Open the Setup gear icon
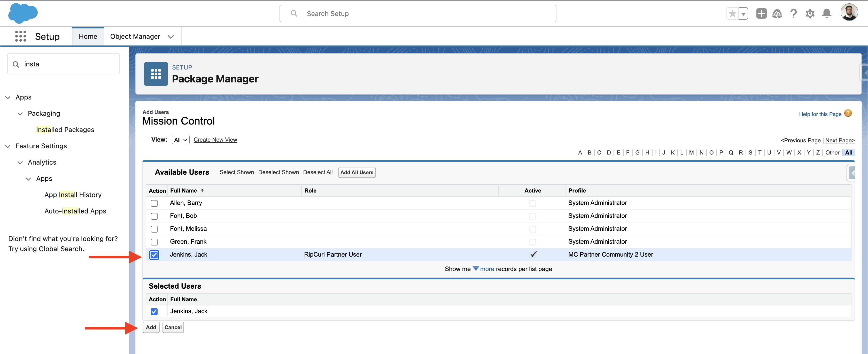This screenshot has width=868, height=354. (x=810, y=13)
